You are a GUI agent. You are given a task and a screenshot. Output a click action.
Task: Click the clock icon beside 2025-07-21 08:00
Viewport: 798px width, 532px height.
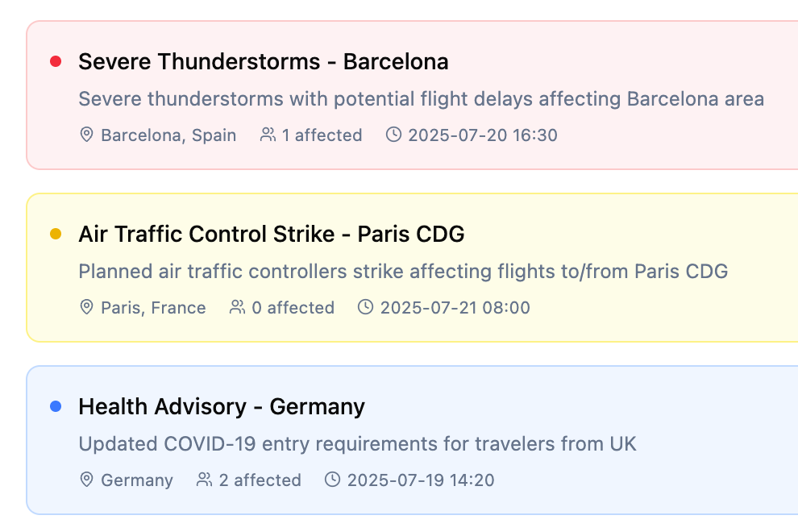[x=365, y=307]
